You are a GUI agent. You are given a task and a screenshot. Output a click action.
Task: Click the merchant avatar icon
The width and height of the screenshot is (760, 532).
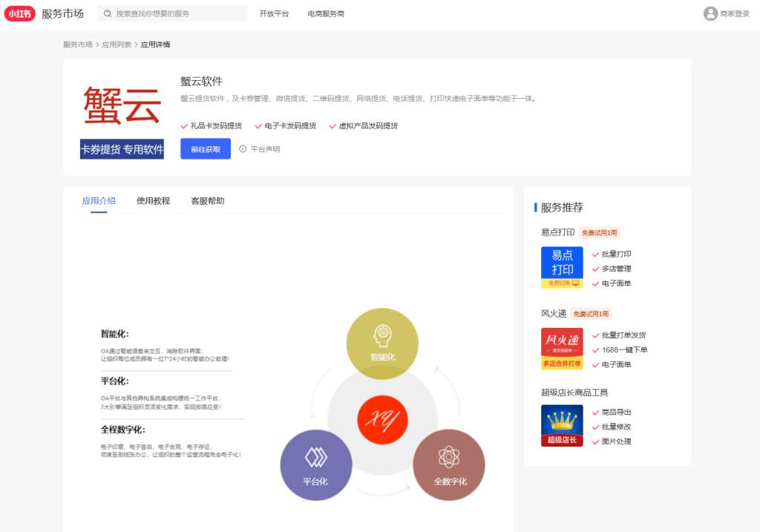pos(710,13)
